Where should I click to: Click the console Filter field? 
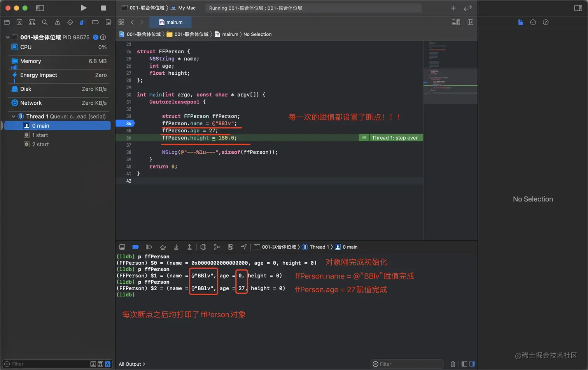coord(407,364)
